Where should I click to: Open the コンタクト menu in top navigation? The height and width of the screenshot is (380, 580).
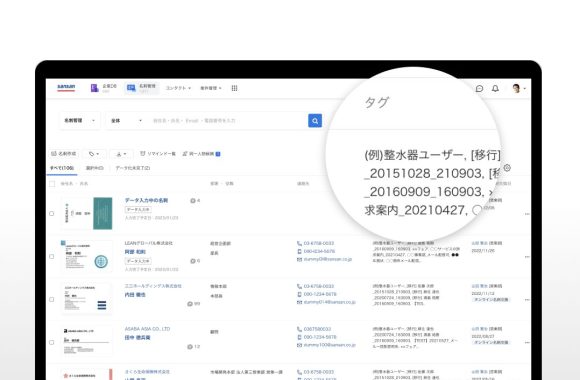click(178, 88)
